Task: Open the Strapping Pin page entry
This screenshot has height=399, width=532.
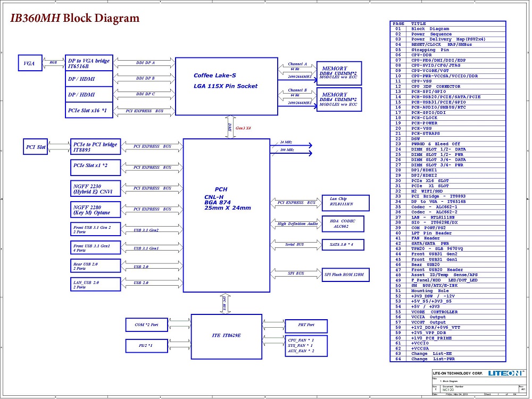Action: click(x=430, y=49)
